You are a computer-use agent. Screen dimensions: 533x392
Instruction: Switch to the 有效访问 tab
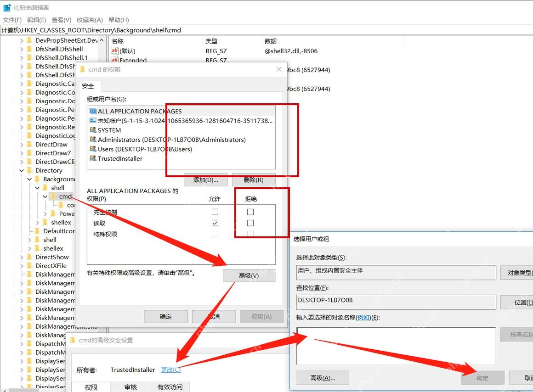tap(170, 387)
